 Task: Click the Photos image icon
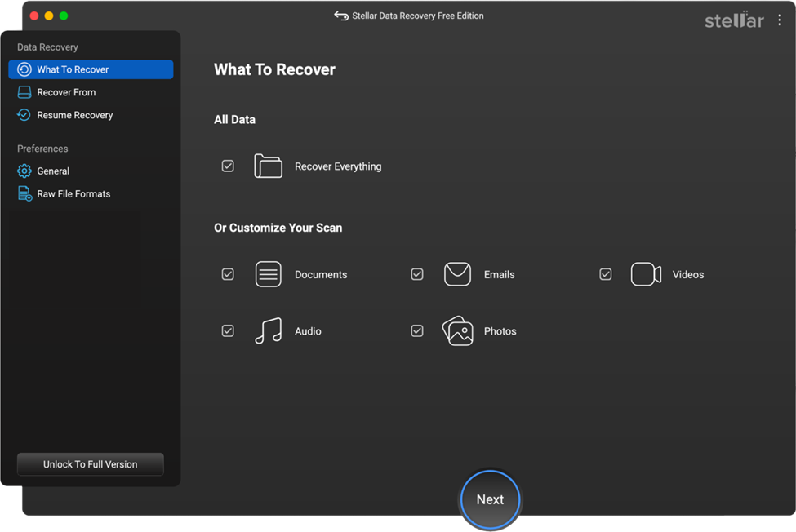pyautogui.click(x=457, y=331)
